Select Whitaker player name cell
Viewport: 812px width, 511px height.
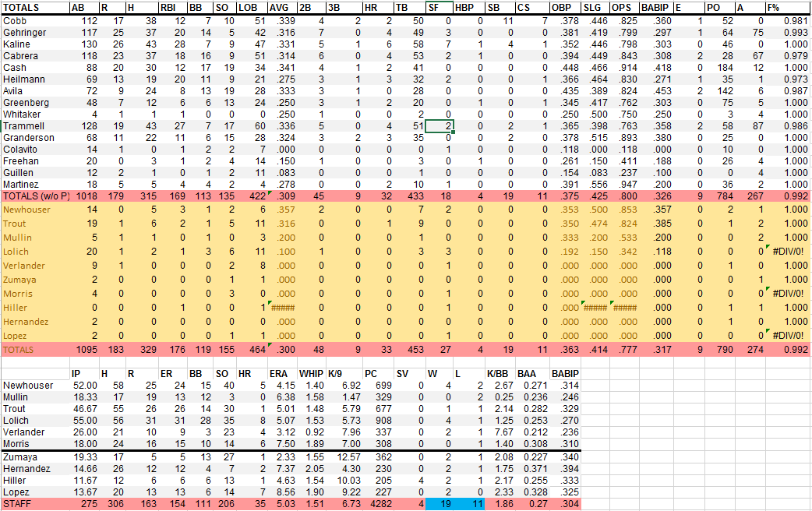pyautogui.click(x=35, y=115)
